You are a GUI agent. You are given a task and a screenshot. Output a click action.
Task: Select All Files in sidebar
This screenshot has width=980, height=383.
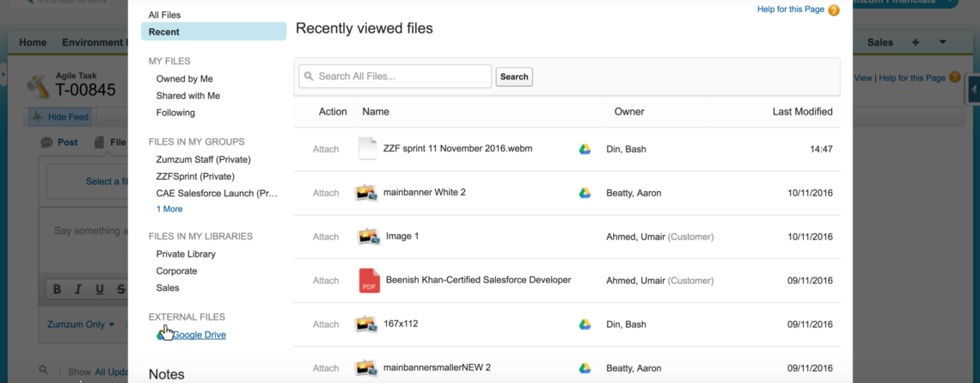pyautogui.click(x=165, y=15)
